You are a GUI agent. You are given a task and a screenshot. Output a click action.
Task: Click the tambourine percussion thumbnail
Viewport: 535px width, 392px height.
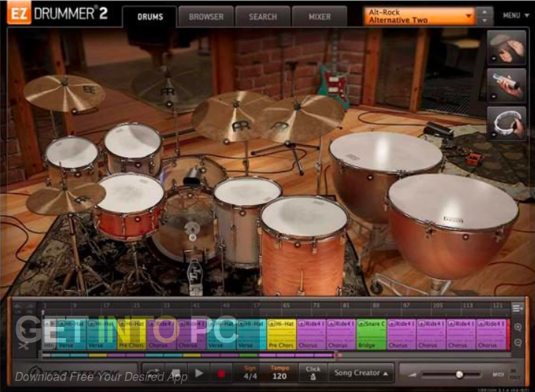(506, 124)
